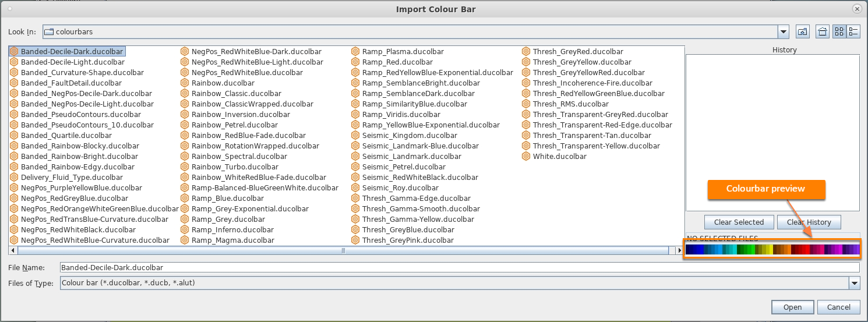Image resolution: width=868 pixels, height=322 pixels.
Task: Click icon of Banded-Decile-Light.ducolbar
Action: (x=15, y=62)
